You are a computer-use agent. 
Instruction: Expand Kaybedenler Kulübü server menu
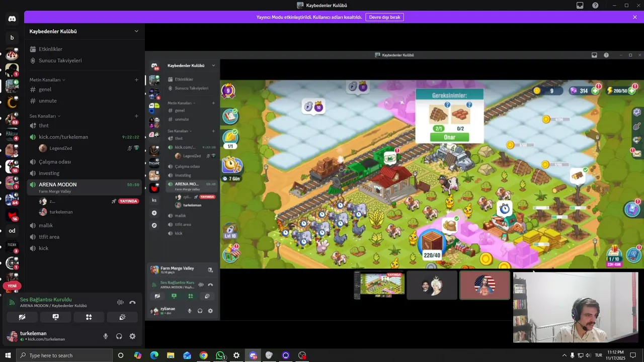click(x=136, y=31)
